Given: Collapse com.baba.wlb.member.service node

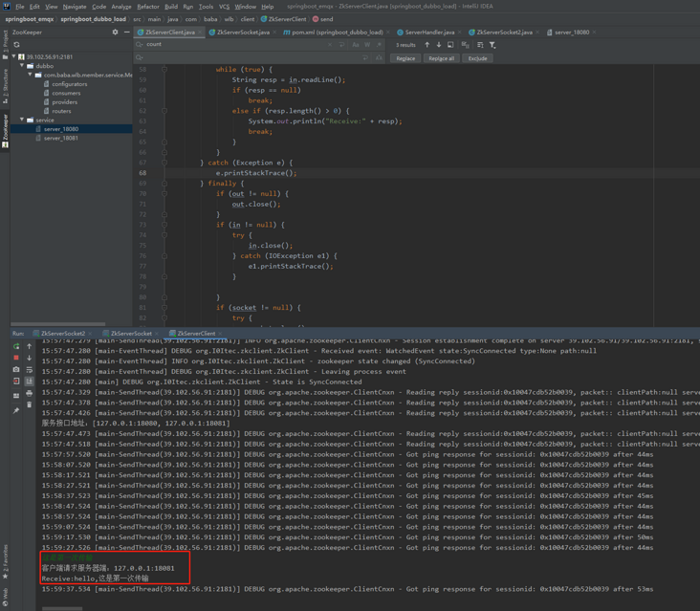Looking at the screenshot, I should (x=30, y=75).
